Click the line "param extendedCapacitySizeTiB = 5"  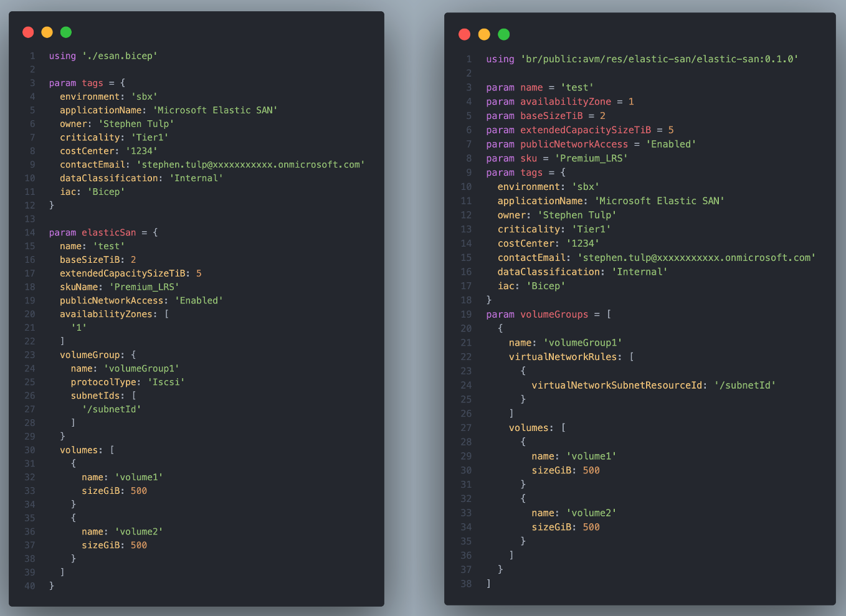(x=580, y=130)
